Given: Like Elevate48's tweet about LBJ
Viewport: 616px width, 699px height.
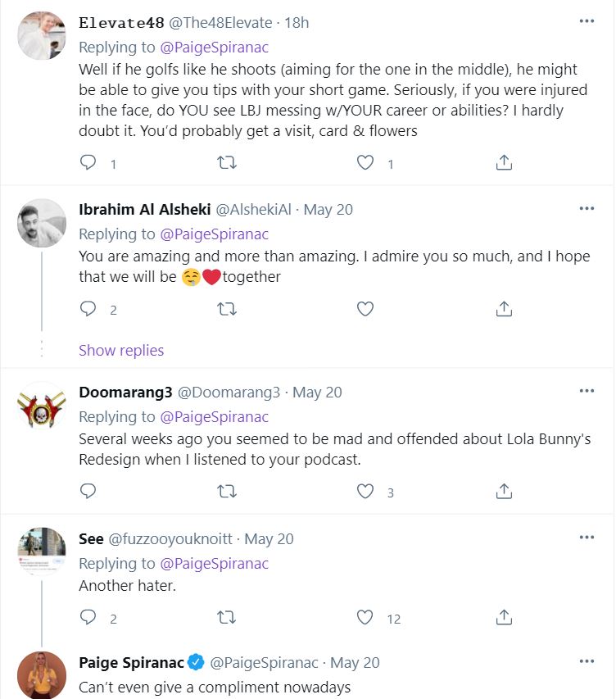Looking at the screenshot, I should [x=365, y=163].
